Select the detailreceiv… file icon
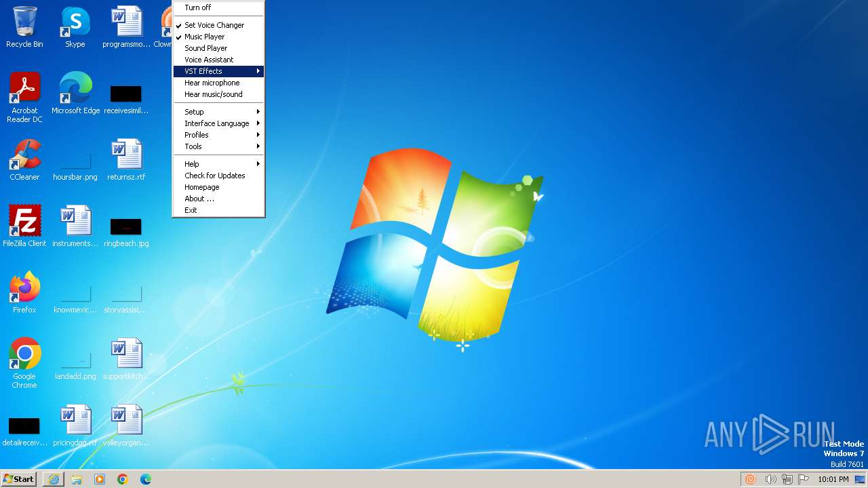This screenshot has height=488, width=868. pos(24,431)
